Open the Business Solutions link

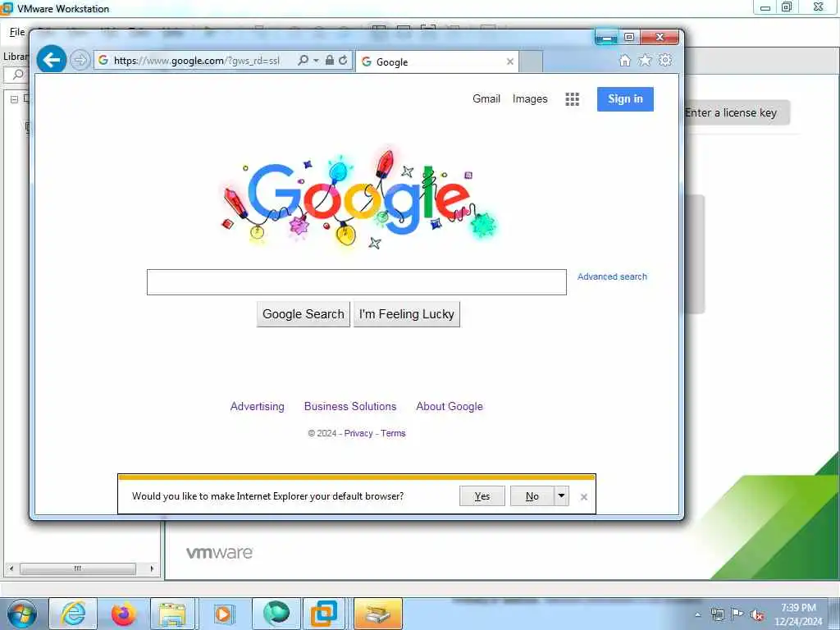point(350,407)
